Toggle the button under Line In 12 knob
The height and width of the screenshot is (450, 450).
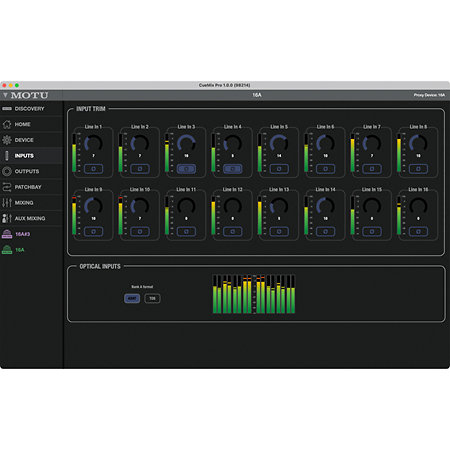tap(233, 231)
